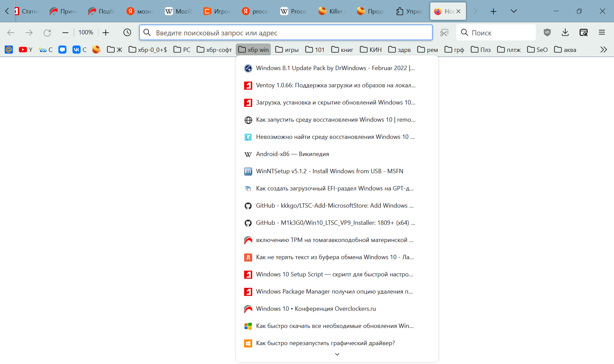Open the 101 bookmark folder
This screenshot has width=614, height=364.
315,50
